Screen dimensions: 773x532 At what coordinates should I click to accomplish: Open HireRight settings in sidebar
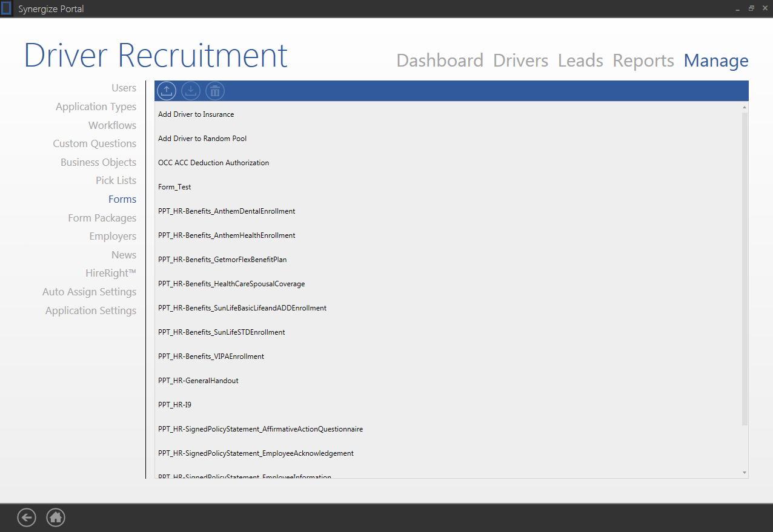(x=111, y=274)
